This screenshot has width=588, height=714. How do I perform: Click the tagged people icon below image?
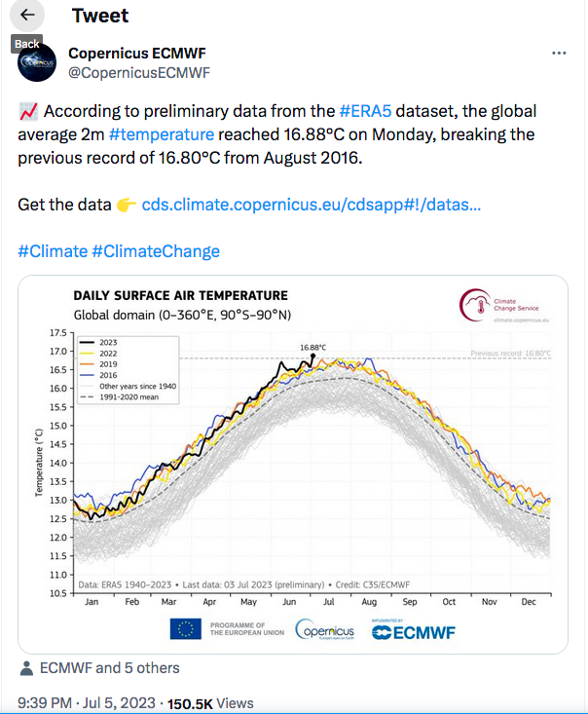26,668
